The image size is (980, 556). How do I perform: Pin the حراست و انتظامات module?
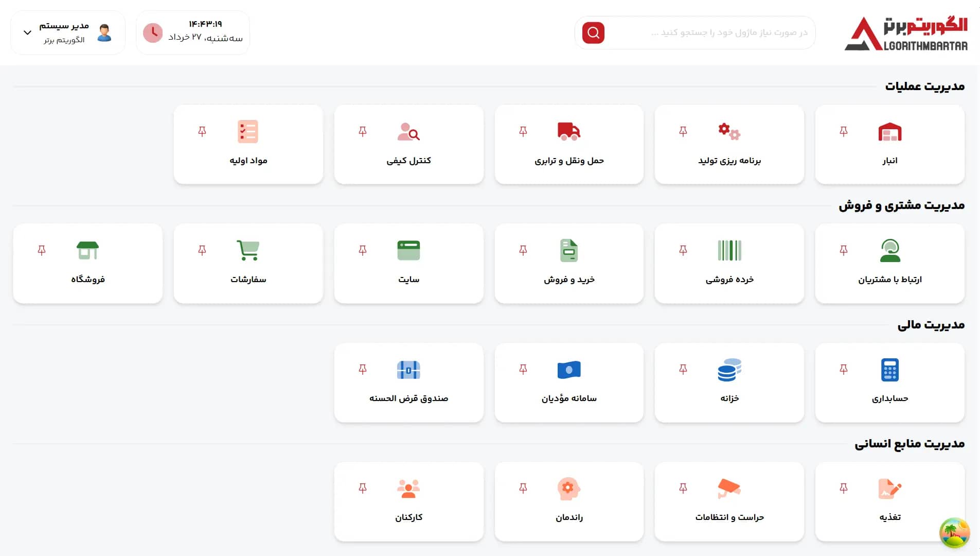(683, 489)
